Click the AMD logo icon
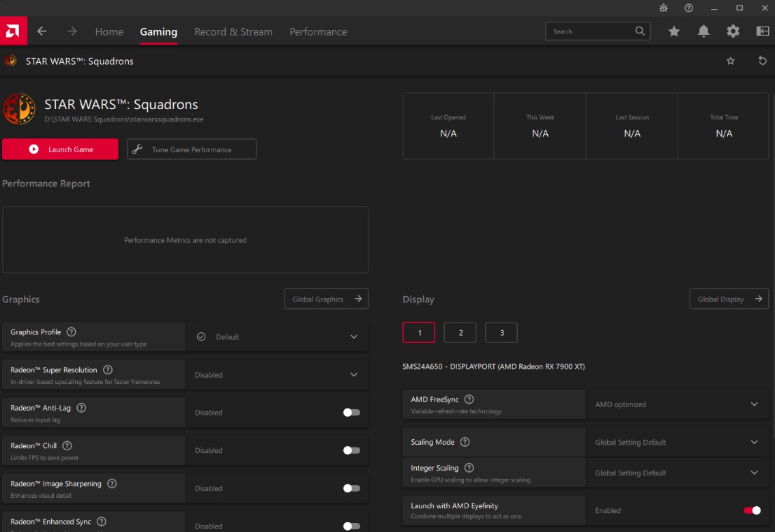Image resolution: width=775 pixels, height=532 pixels. 14,31
